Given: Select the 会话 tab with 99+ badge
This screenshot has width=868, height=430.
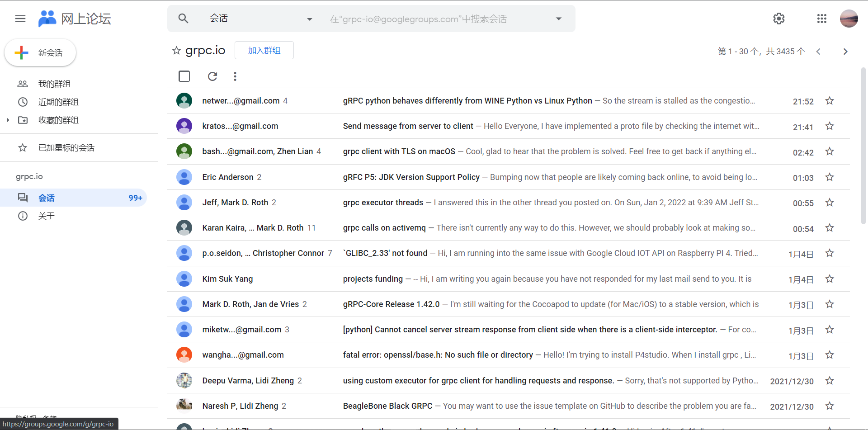Looking at the screenshot, I should (73, 198).
